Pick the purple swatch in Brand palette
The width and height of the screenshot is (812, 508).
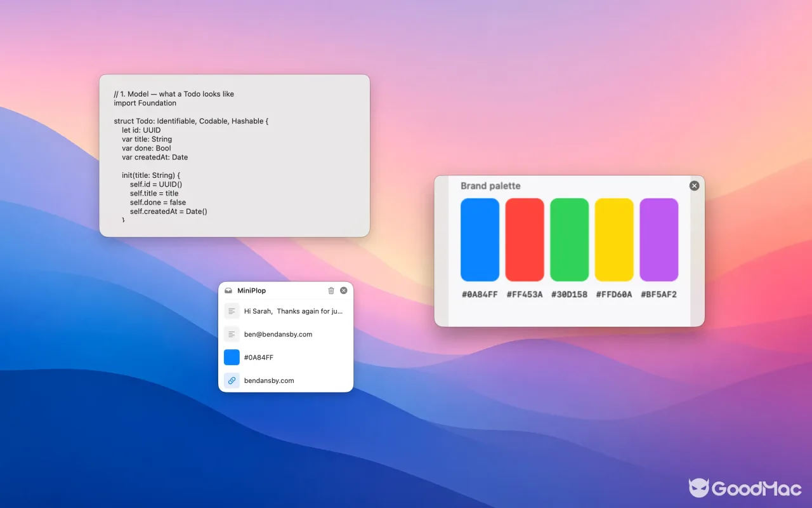pos(658,239)
